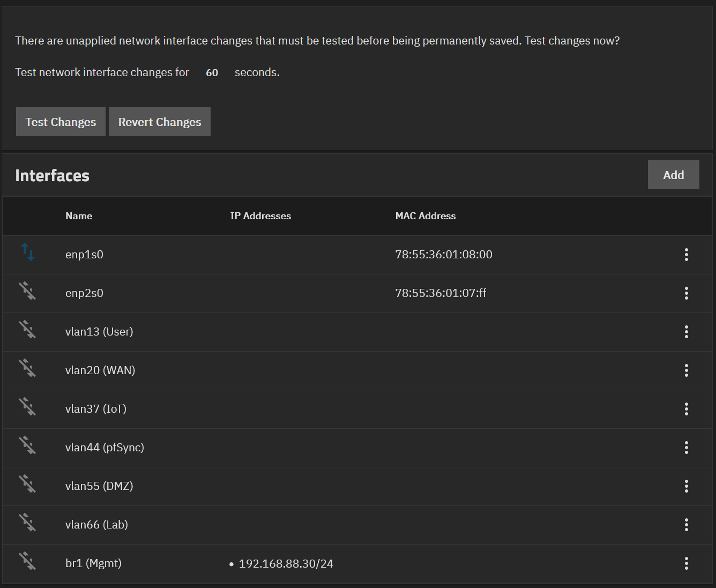Click the br1 (Mgmt) disconnected icon
The image size is (716, 588).
27,561
